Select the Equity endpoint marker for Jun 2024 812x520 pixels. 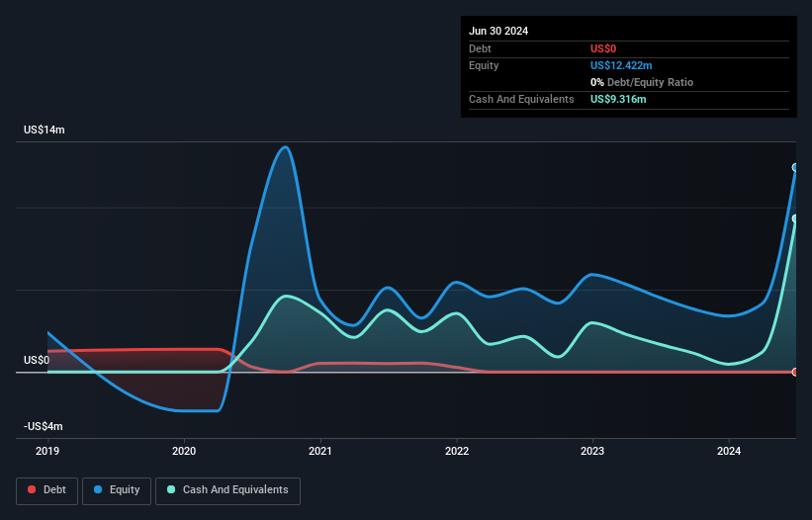click(795, 167)
